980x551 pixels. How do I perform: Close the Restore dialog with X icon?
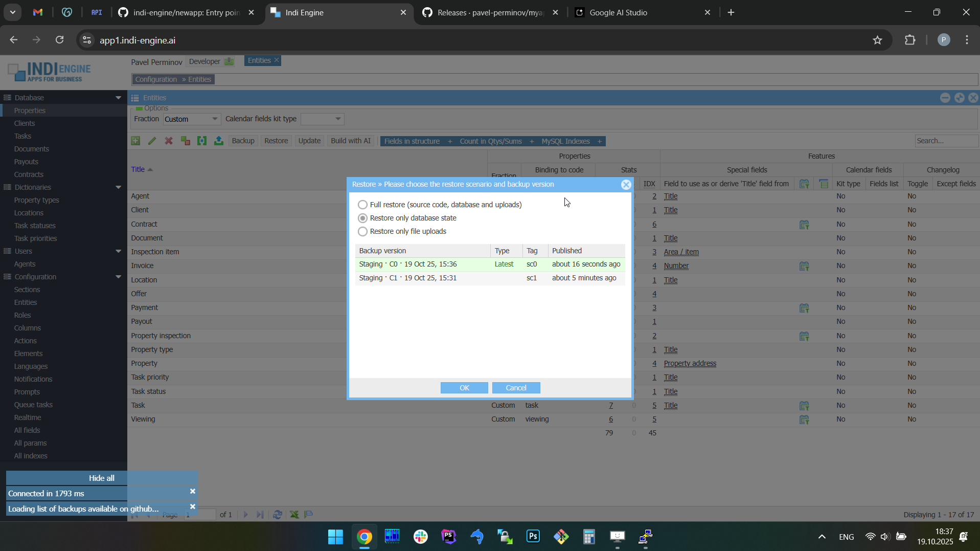point(626,185)
